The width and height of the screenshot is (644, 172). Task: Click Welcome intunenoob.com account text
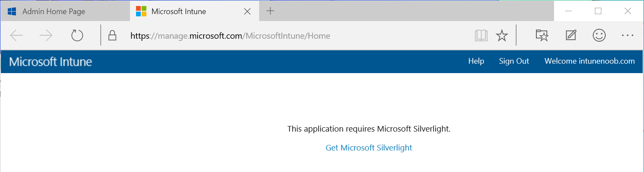point(590,61)
